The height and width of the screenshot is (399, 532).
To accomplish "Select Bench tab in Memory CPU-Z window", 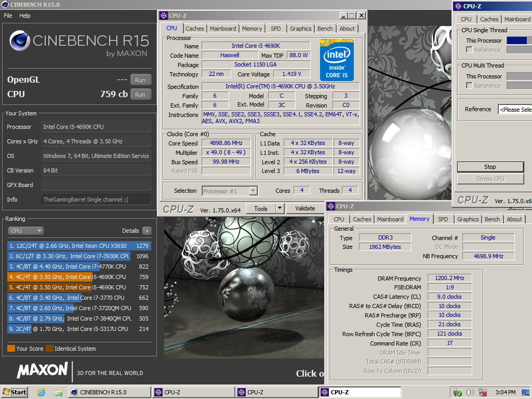I will coord(493,220).
